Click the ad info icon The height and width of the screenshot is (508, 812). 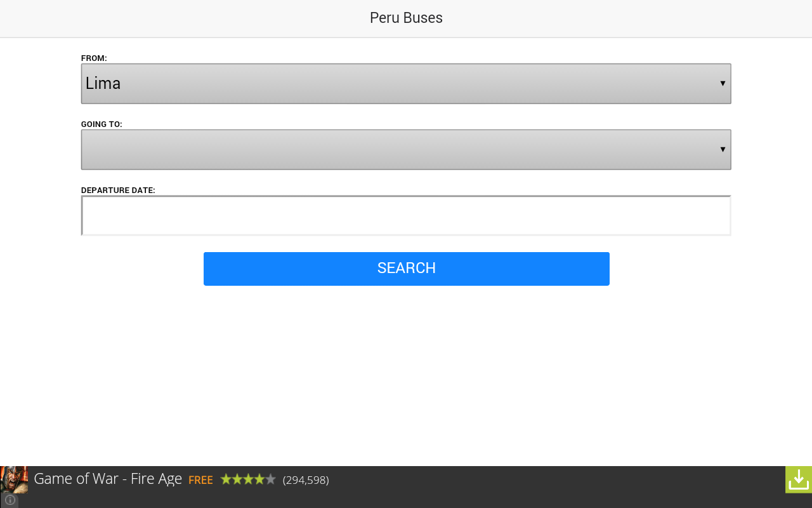tap(10, 500)
